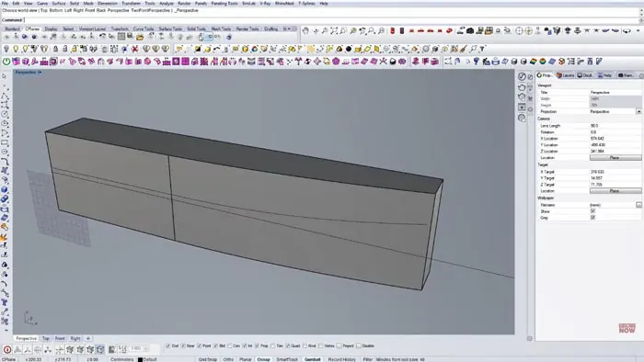Click the first padlock Lock icon
644x362 pixels.
pyautogui.click(x=55, y=50)
